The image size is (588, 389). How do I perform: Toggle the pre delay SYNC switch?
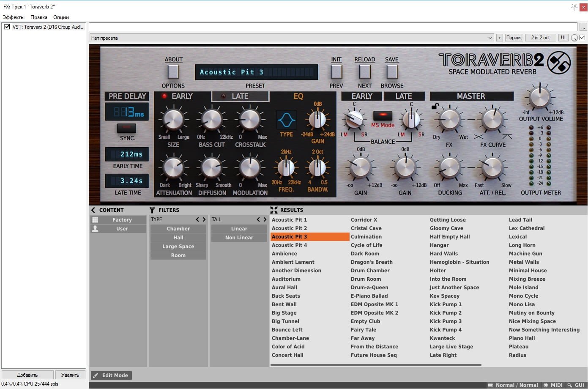(x=126, y=128)
